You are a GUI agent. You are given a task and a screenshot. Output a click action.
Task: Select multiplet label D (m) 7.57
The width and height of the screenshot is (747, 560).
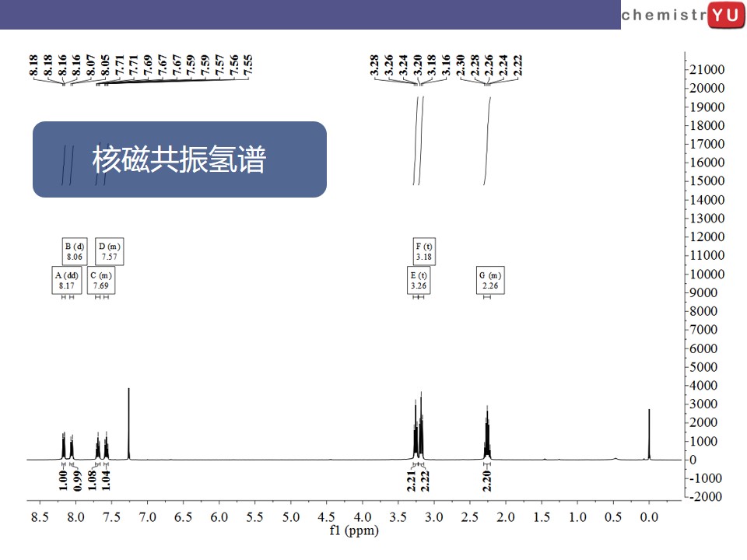[x=110, y=251]
